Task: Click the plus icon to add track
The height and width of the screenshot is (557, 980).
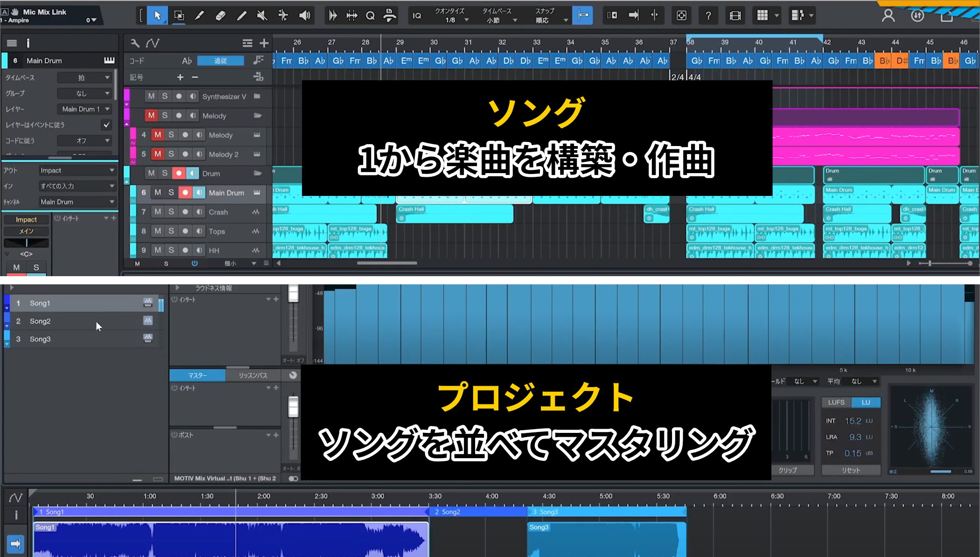Action: [x=264, y=43]
